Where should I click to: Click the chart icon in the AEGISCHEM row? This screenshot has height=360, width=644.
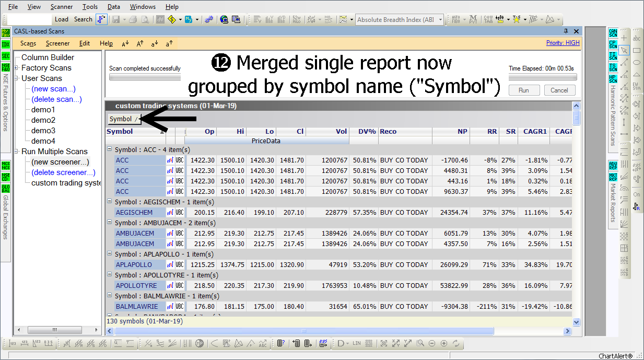click(x=170, y=213)
